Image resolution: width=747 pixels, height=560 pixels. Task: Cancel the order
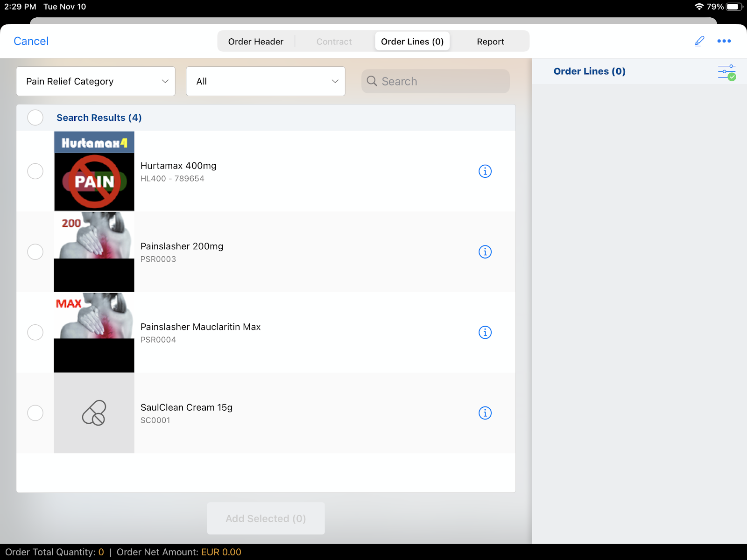[31, 41]
